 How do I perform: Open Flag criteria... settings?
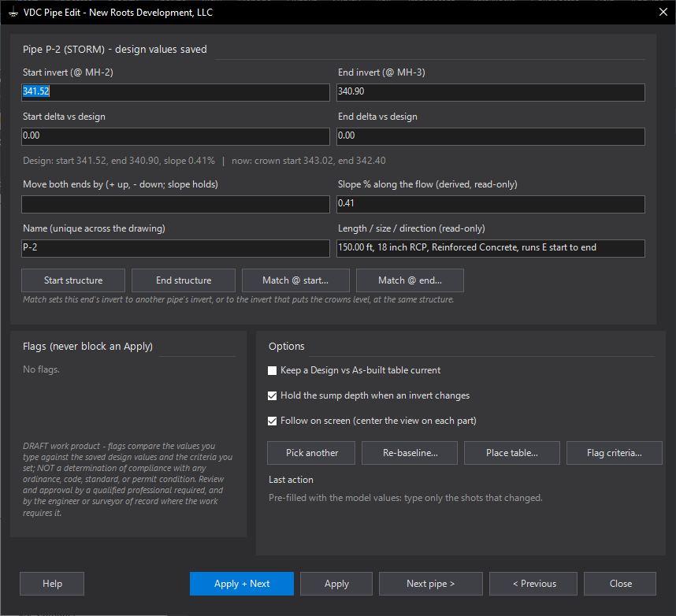615,453
